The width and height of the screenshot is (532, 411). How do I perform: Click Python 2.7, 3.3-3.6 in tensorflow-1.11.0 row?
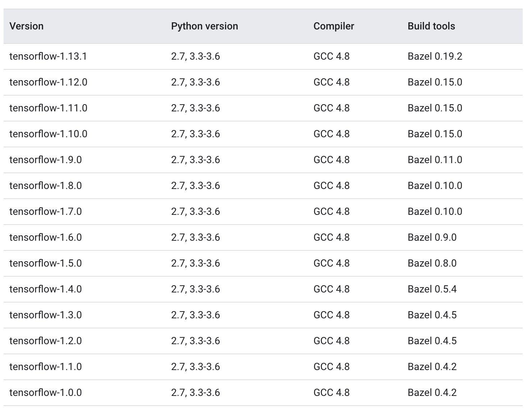(x=196, y=108)
